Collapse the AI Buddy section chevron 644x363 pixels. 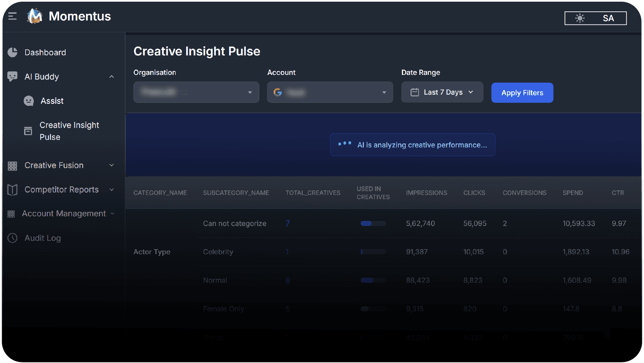click(x=112, y=77)
